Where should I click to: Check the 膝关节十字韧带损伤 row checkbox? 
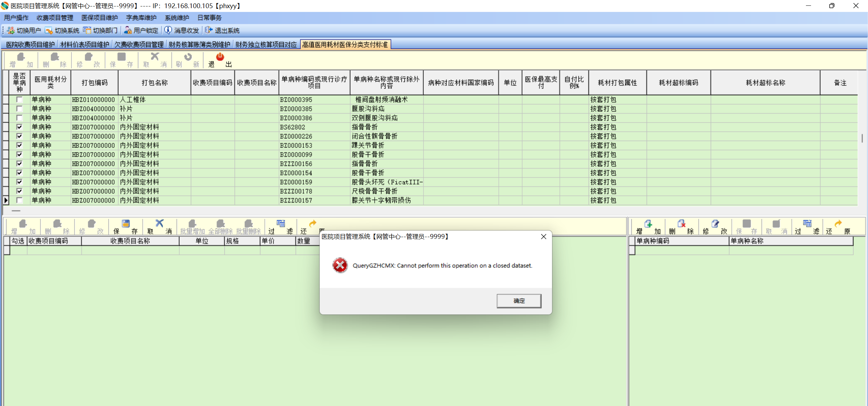(x=19, y=200)
